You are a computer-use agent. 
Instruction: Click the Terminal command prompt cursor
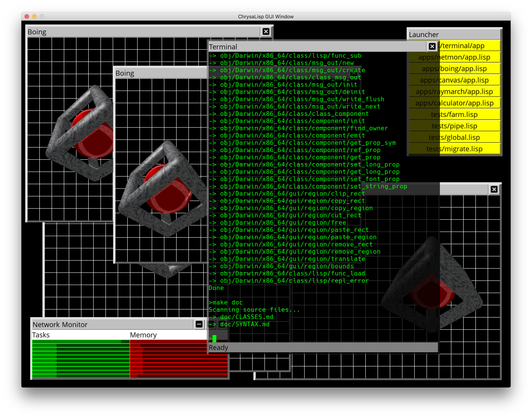coord(214,339)
